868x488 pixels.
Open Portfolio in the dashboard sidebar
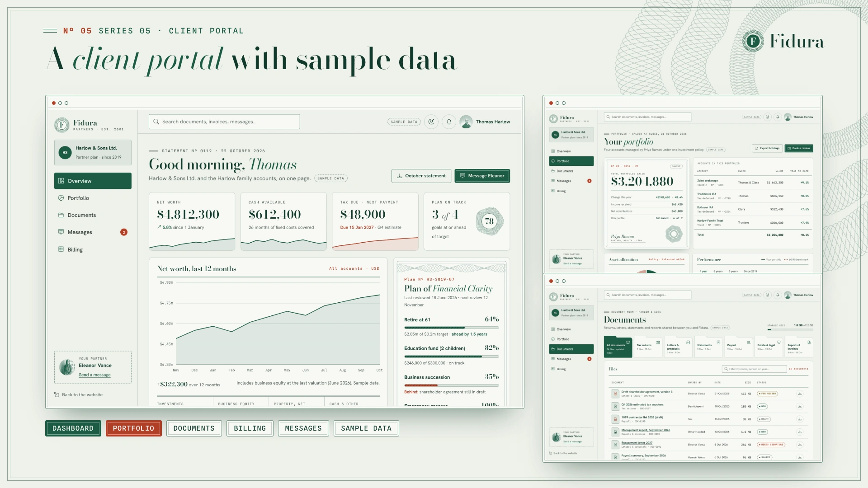pos(93,198)
